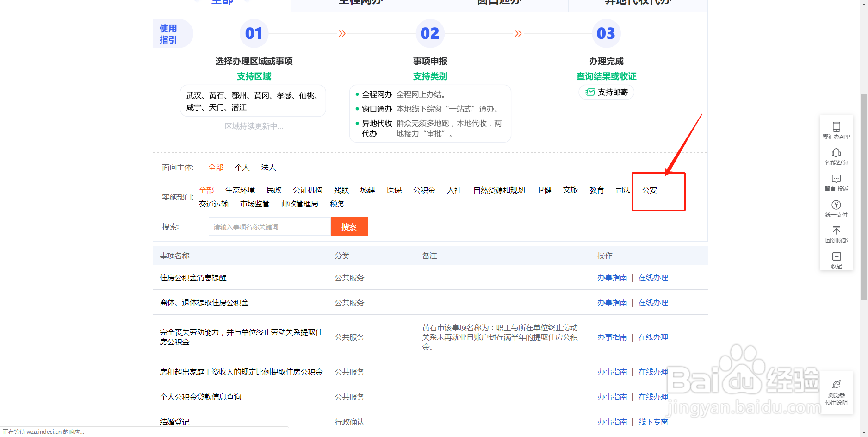Screen dimensions: 868x437
Task: Click 在线办理 for 住房公积金消息提醒
Action: (x=653, y=277)
